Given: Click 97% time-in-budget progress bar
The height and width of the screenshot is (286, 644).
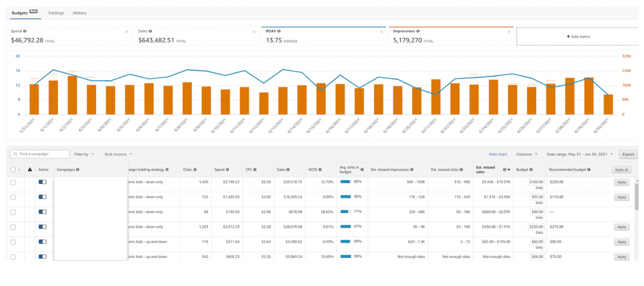Looking at the screenshot, I should coord(346,226).
